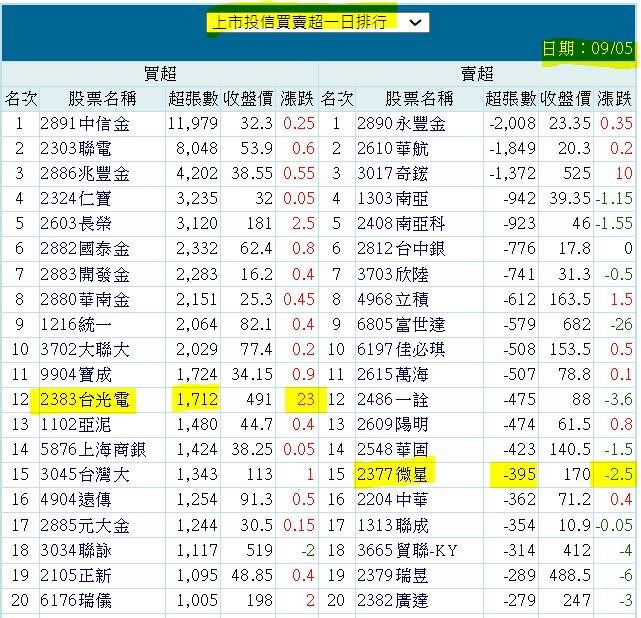Image resolution: width=641 pixels, height=618 pixels.
Task: Select 3665貿聯-KY in sell list
Action: tap(411, 550)
